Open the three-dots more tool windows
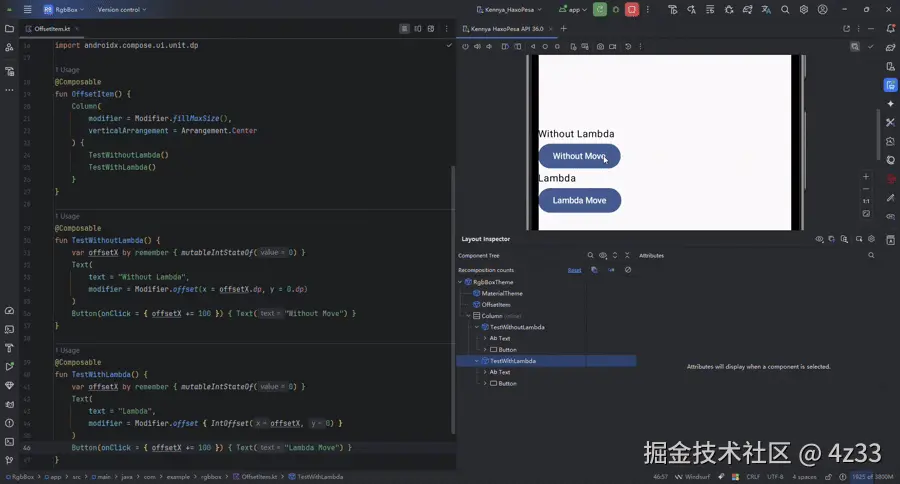Viewport: 900px width, 484px height. pos(9,90)
